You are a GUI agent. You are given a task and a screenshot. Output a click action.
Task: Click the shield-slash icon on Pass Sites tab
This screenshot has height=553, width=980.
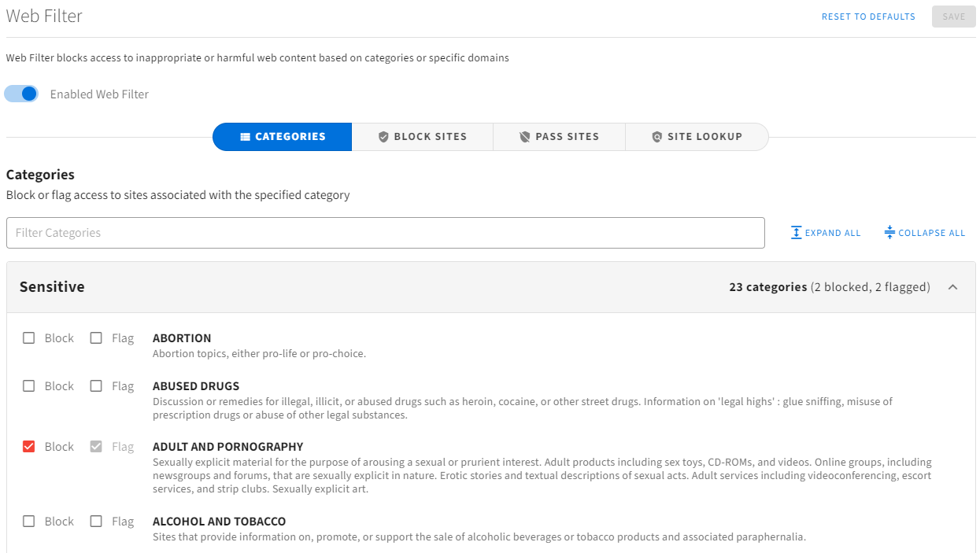(x=525, y=137)
